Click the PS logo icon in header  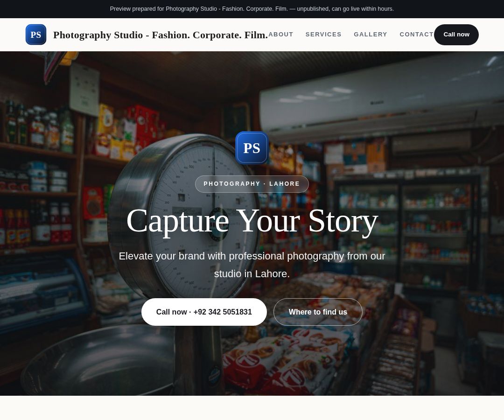coord(35,35)
